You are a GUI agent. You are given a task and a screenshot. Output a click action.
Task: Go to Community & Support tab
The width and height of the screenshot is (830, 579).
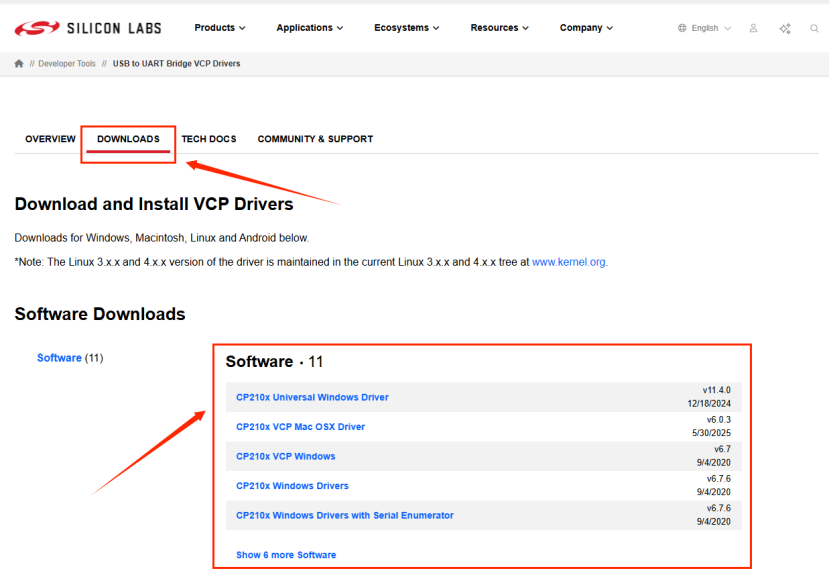tap(315, 139)
